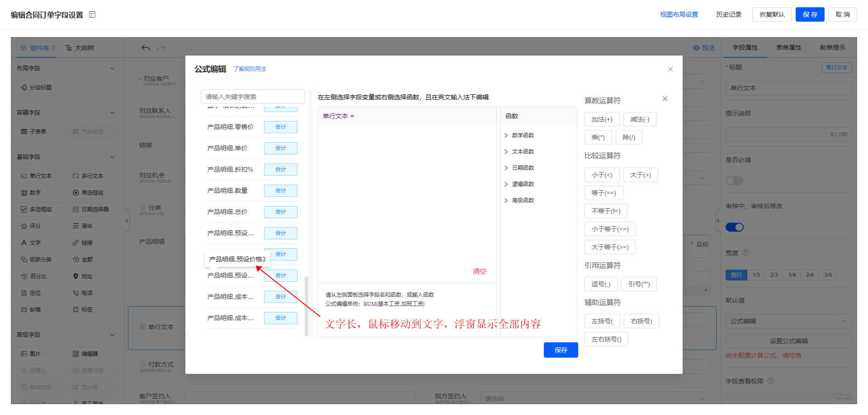The height and width of the screenshot is (415, 868).
Task: Toggle the 是否必填 switch
Action: 735,181
